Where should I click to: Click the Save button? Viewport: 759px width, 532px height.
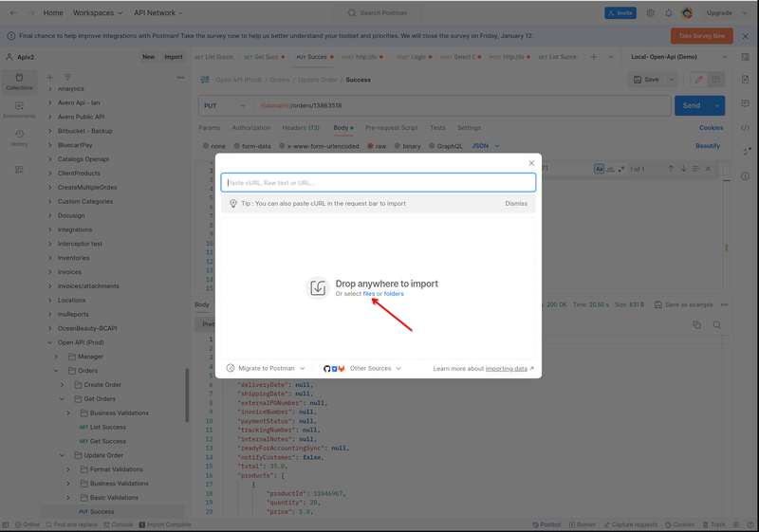(646, 80)
